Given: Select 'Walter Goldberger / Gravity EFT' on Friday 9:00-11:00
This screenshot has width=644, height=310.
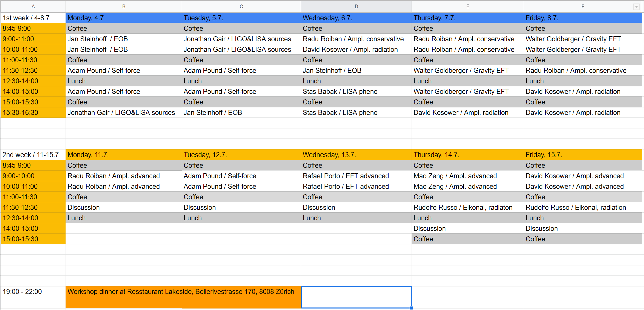Looking at the screenshot, I should [x=583, y=39].
